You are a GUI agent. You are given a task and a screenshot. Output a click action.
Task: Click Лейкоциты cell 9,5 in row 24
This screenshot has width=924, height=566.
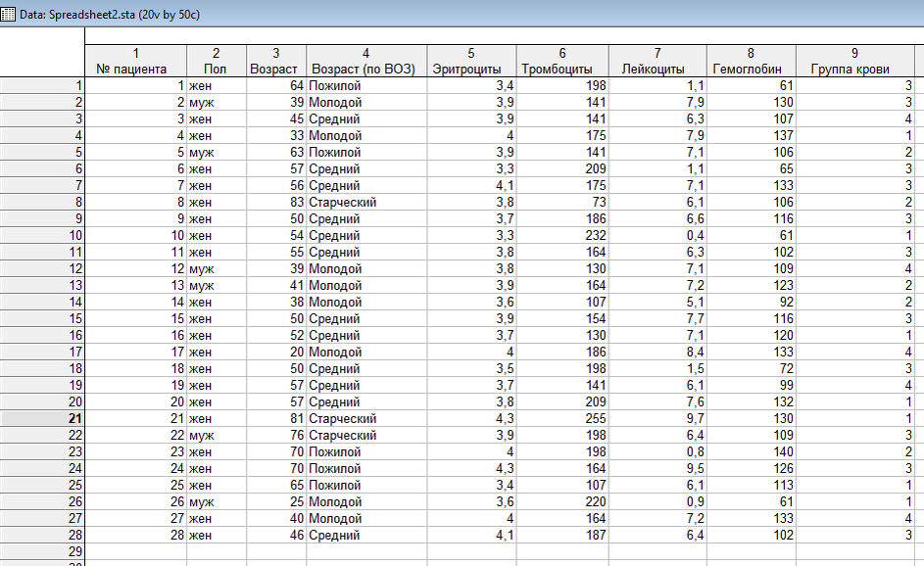pos(657,468)
